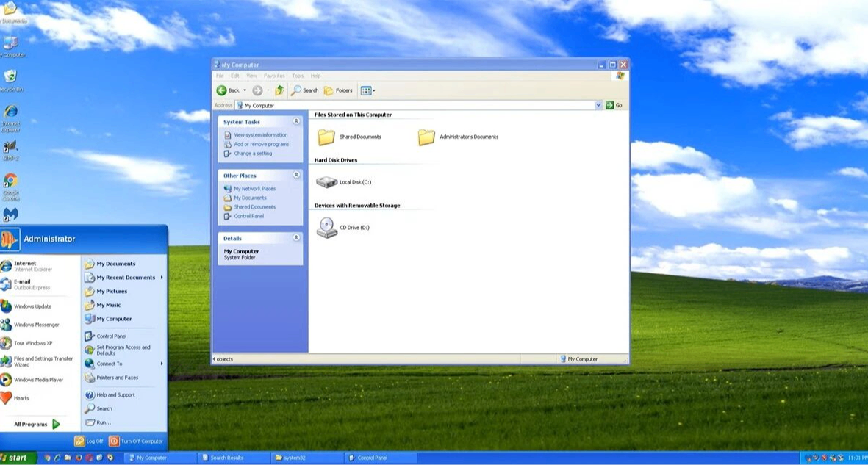Image resolution: width=868 pixels, height=465 pixels.
Task: Toggle the Folders pane in the toolbar
Action: tap(338, 90)
